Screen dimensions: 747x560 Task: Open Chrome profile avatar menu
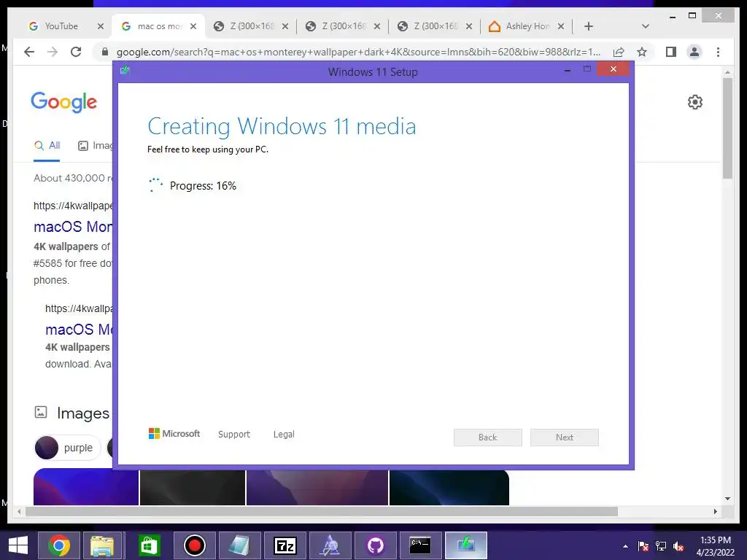694,52
